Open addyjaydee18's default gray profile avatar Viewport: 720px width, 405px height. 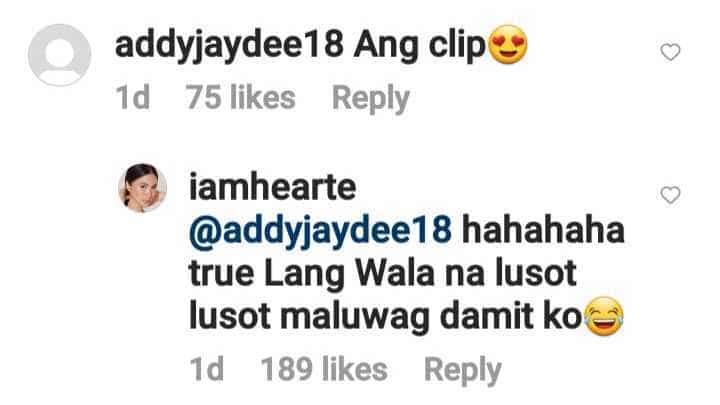tap(59, 55)
